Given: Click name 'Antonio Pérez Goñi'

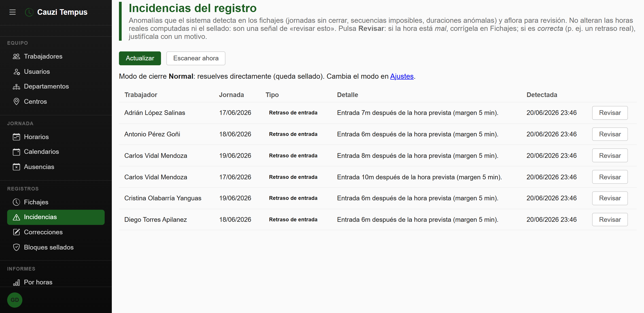Looking at the screenshot, I should point(152,134).
